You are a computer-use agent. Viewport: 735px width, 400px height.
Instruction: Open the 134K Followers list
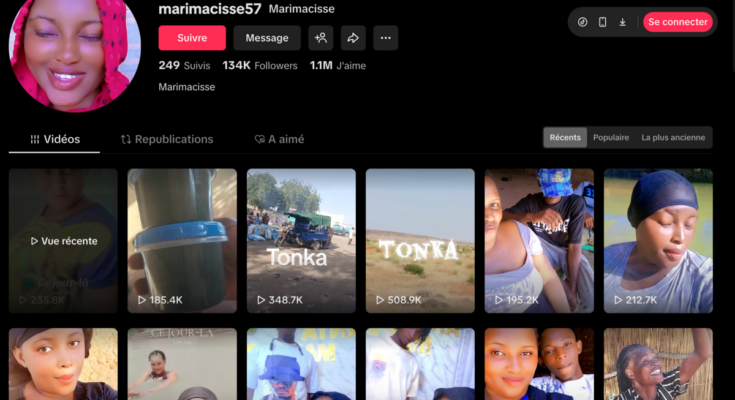click(x=260, y=66)
